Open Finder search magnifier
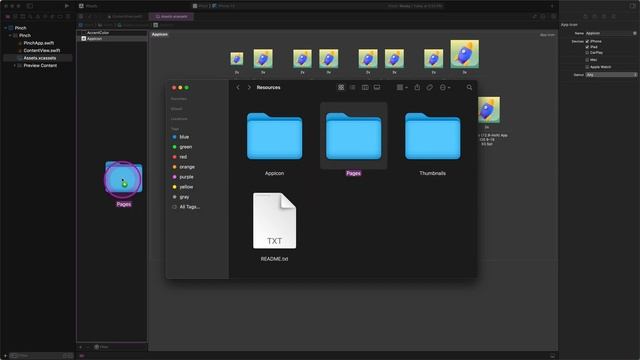Viewport: 640px width, 360px height. coord(469,87)
